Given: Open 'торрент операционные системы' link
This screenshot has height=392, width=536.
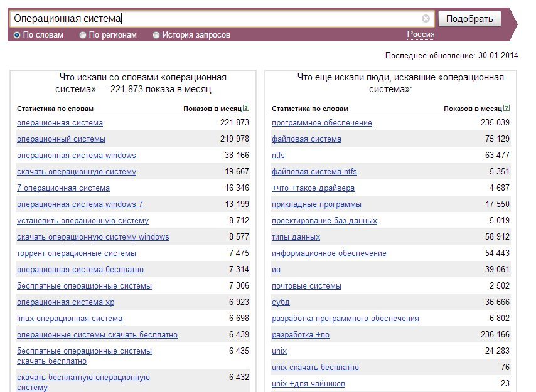Looking at the screenshot, I should click(x=77, y=253).
